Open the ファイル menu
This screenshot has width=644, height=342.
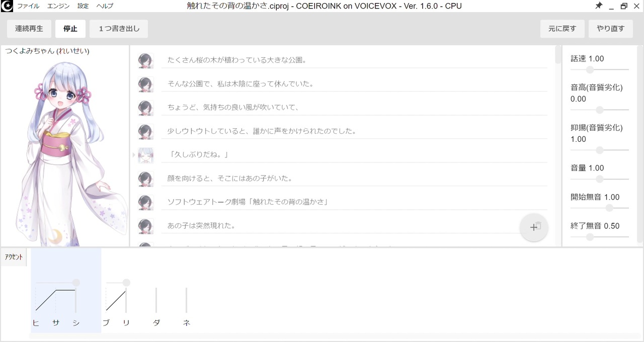(x=28, y=6)
